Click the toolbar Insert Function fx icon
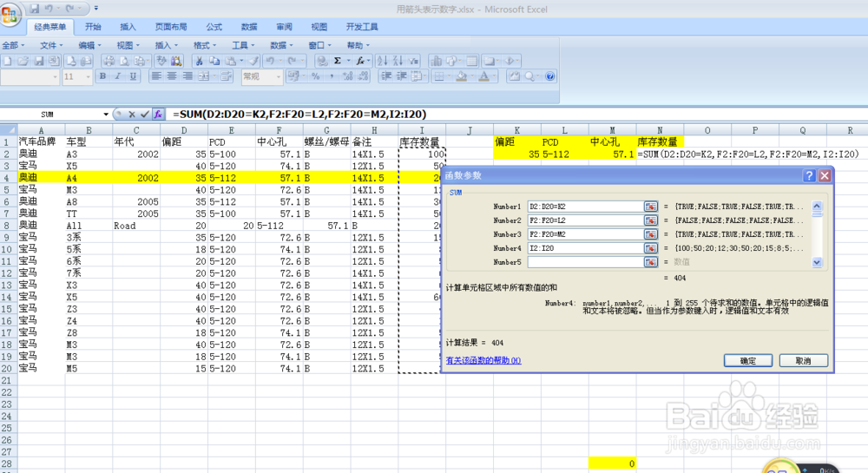 [x=360, y=61]
